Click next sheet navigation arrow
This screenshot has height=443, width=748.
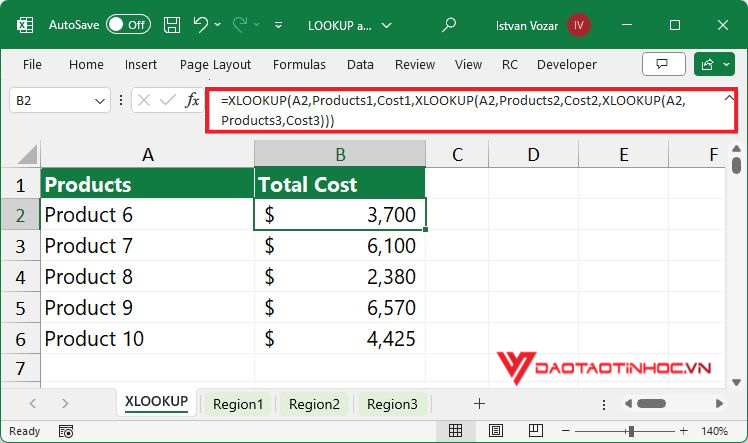[x=65, y=403]
